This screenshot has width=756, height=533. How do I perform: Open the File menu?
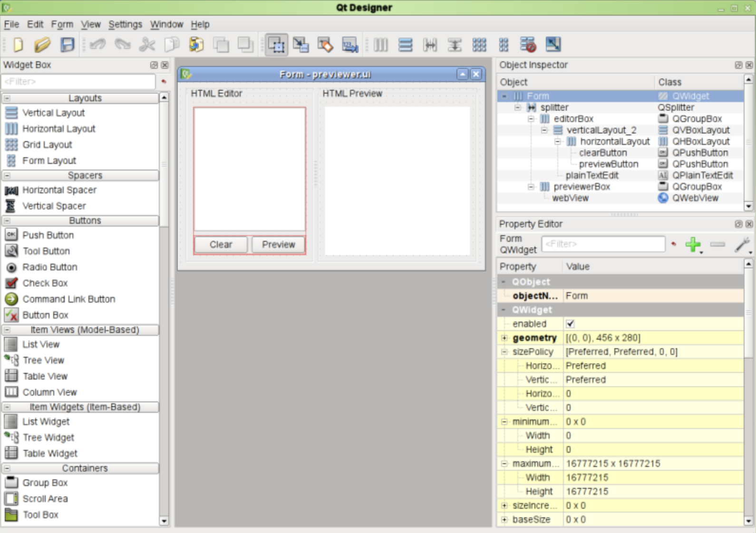[x=11, y=24]
